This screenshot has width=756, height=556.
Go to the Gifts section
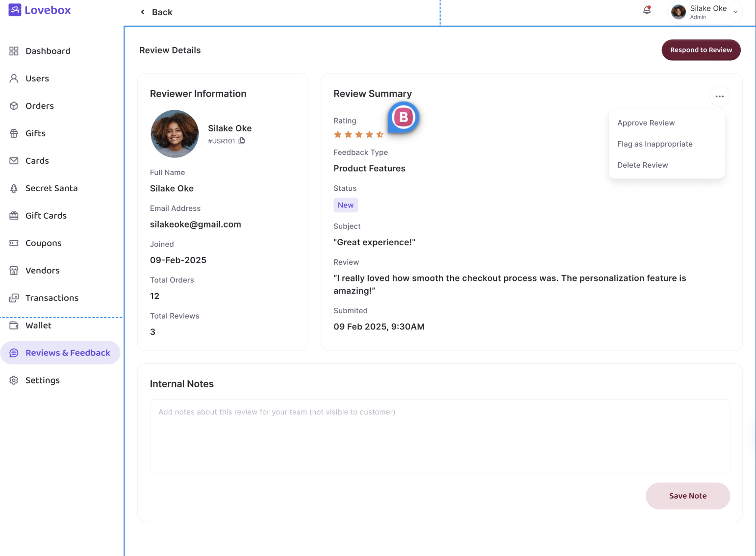(35, 133)
